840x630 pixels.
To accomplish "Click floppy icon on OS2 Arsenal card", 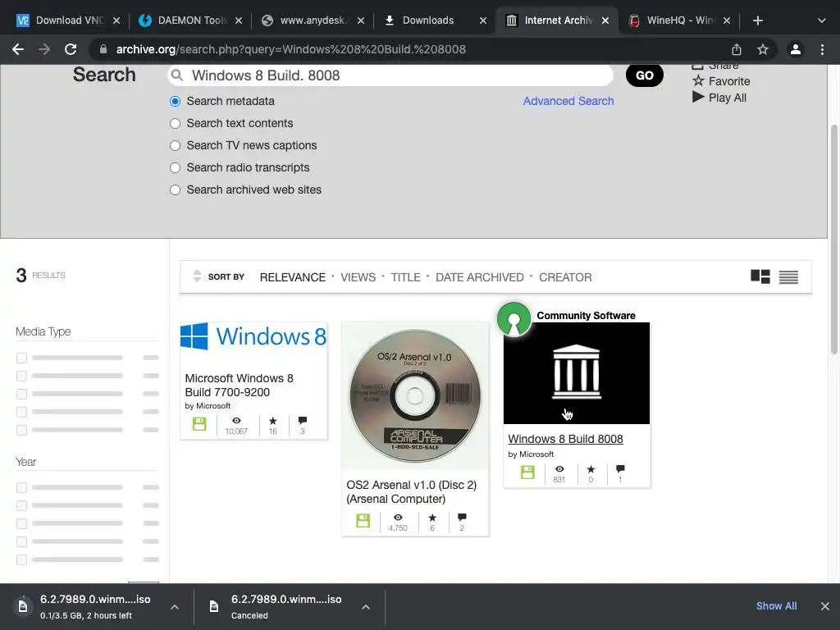I will click(363, 521).
